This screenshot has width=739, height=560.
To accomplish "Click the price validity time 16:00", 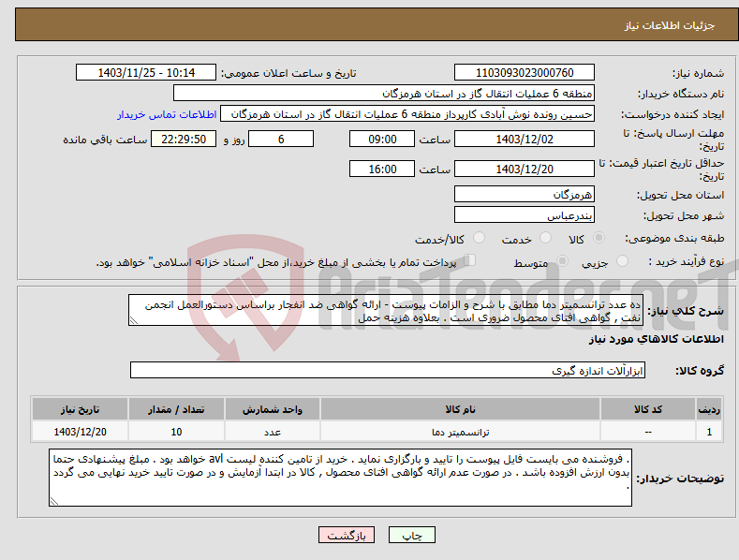I will (x=382, y=169).
